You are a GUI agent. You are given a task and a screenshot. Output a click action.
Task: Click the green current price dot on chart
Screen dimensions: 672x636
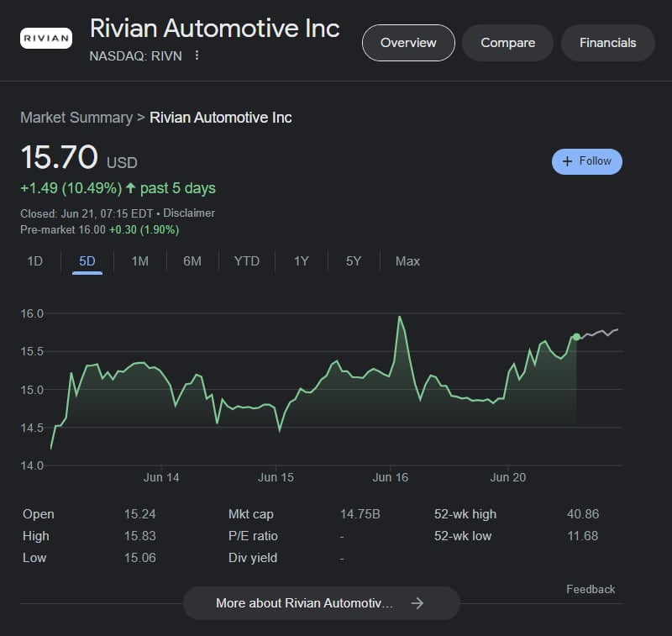pos(576,337)
